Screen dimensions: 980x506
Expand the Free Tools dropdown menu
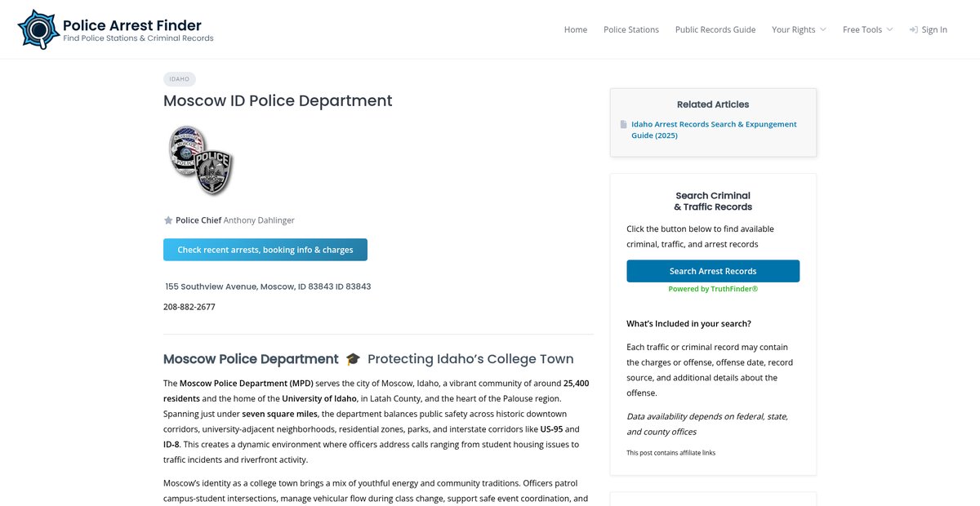point(867,29)
